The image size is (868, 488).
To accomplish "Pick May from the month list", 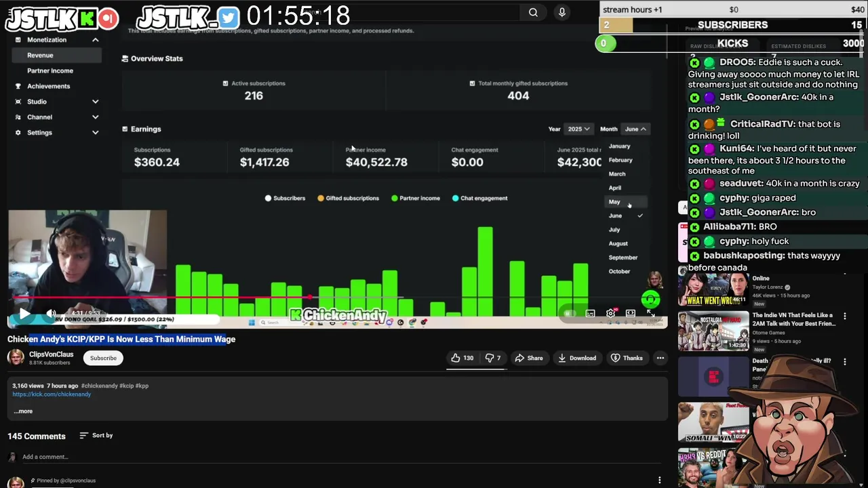I will [626, 202].
